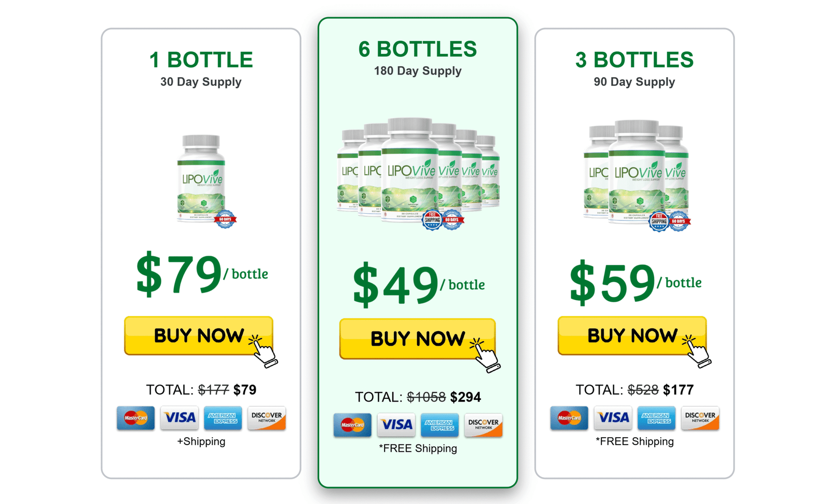Select the Visa payment icon under 1 Bottle
The image size is (828, 504).
tap(179, 418)
